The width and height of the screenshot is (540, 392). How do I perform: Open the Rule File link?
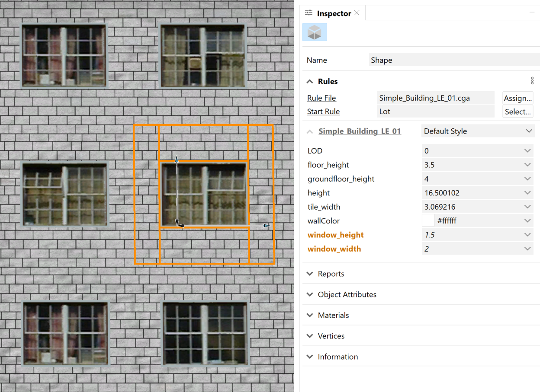pos(321,98)
